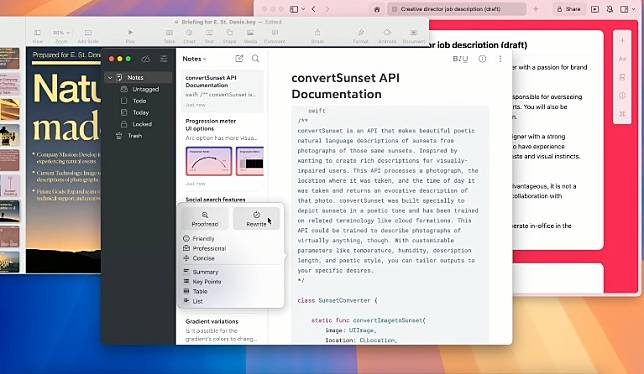
Task: Select the Social search features note
Action: pyautogui.click(x=215, y=200)
